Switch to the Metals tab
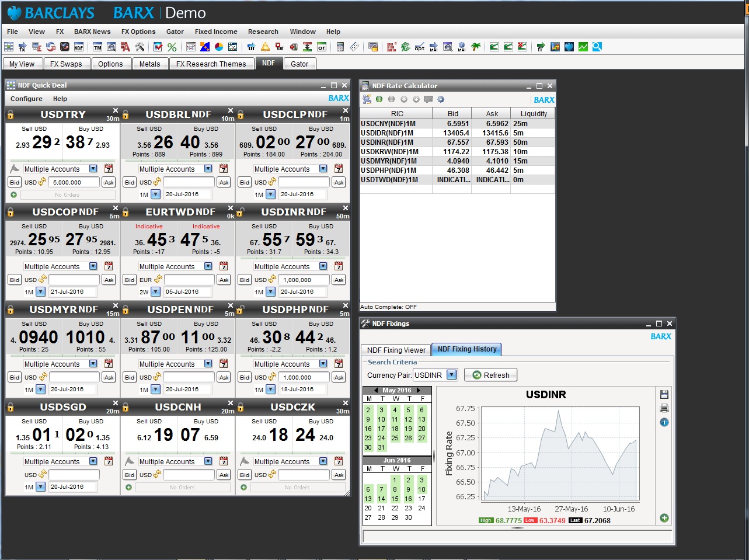The width and height of the screenshot is (749, 560). [x=149, y=64]
